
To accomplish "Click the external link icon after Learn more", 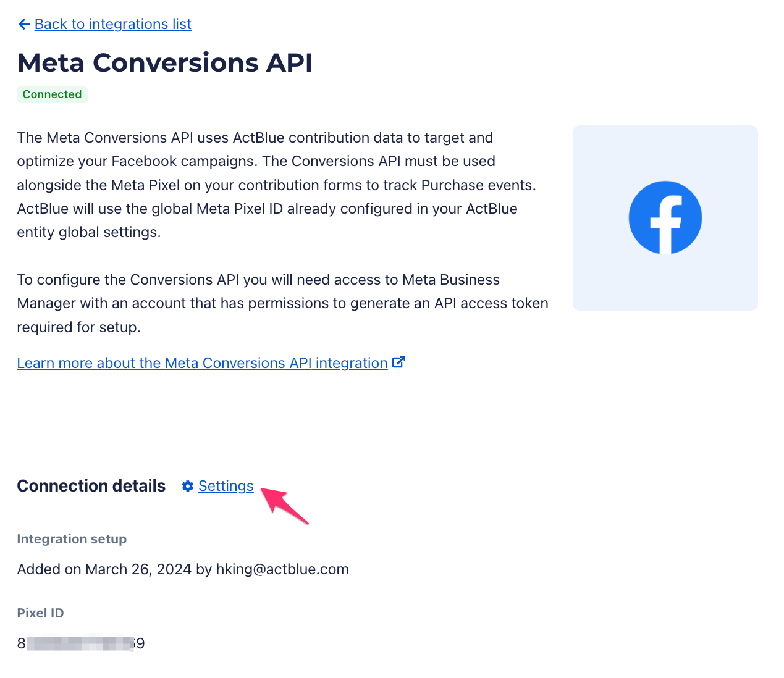I will [x=399, y=362].
